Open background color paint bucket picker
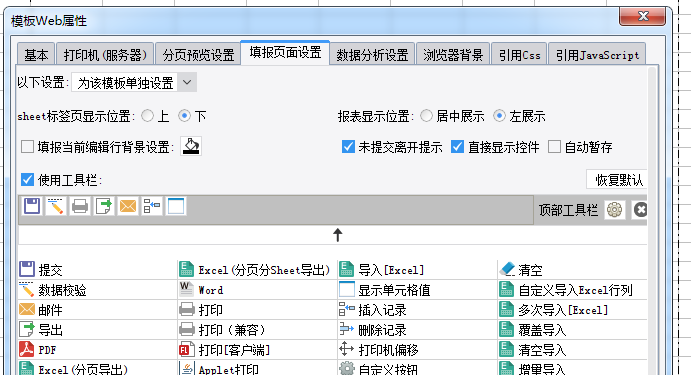Viewport: 691px width, 375px height. point(191,146)
